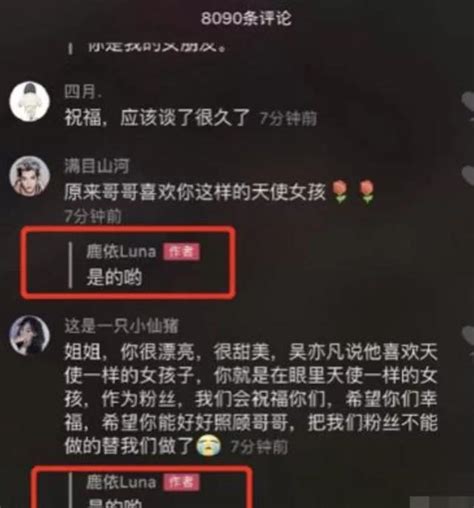474x508 pixels.
Task: Tap heart icon beside 这是一只小仙猪 comment
Action: click(468, 339)
